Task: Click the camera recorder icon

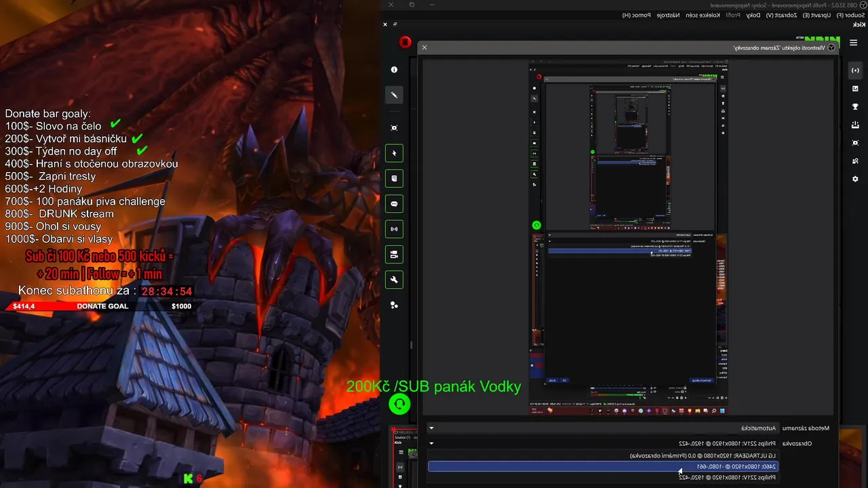Action: pyautogui.click(x=394, y=255)
